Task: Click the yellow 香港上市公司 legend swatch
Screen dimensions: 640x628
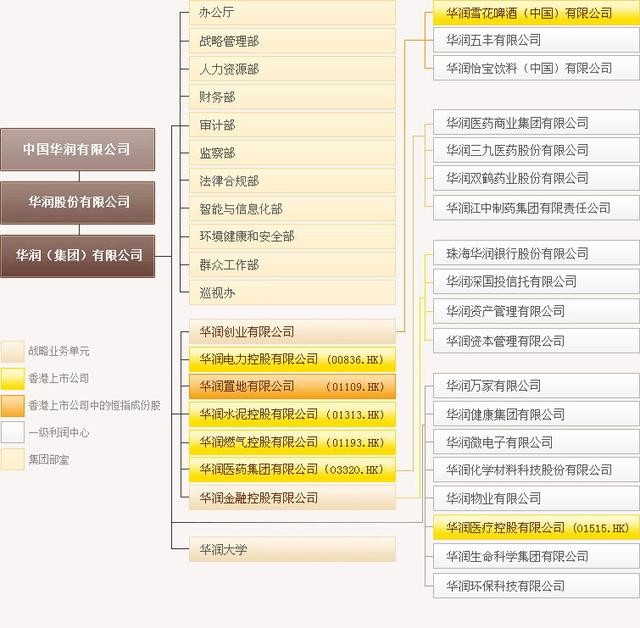Action: pyautogui.click(x=13, y=379)
